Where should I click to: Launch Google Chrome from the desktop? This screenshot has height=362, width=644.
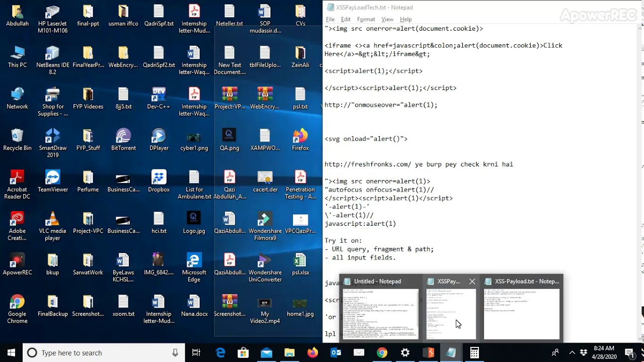coord(17,309)
